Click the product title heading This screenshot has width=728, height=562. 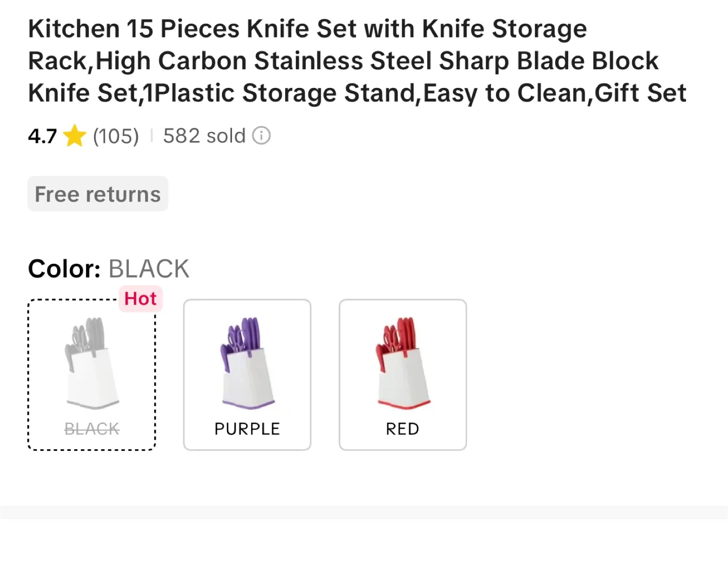(x=354, y=60)
